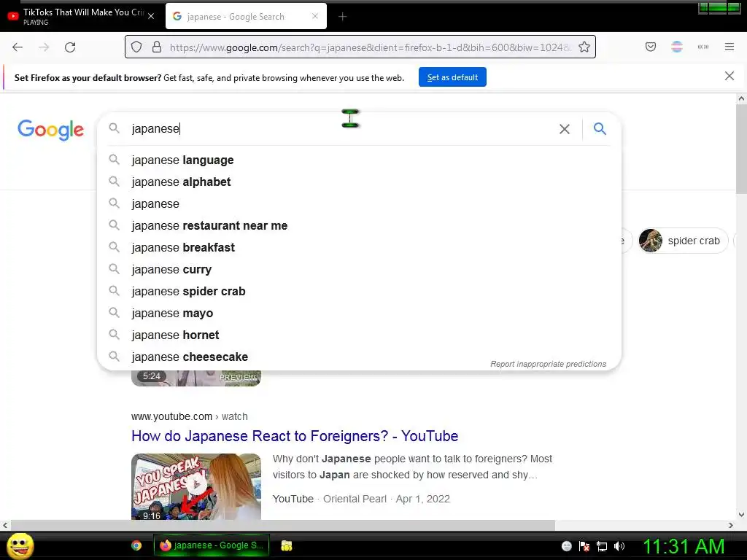Close the TikToks YouTube tab
Image resolution: width=747 pixels, height=560 pixels.
point(151,16)
